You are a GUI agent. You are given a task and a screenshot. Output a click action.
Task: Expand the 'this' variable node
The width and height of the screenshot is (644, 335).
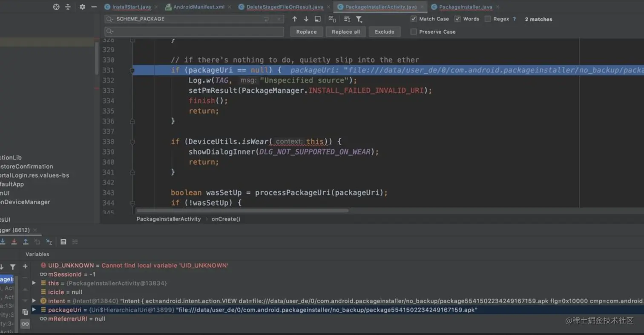(x=34, y=283)
